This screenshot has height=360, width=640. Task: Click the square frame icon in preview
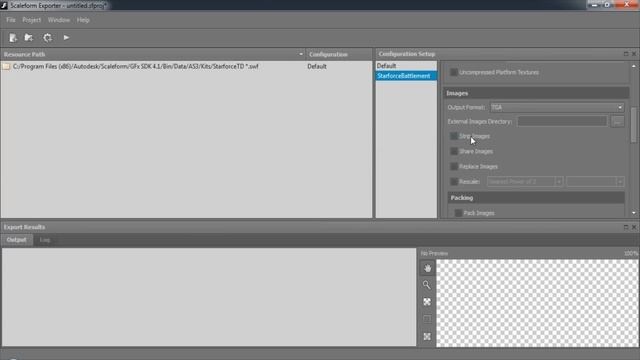click(427, 319)
